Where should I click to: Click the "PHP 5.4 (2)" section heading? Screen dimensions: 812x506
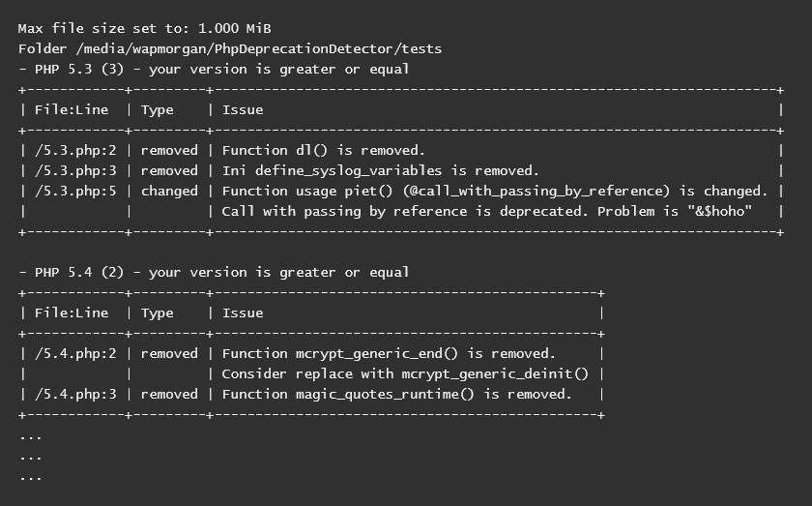click(73, 272)
